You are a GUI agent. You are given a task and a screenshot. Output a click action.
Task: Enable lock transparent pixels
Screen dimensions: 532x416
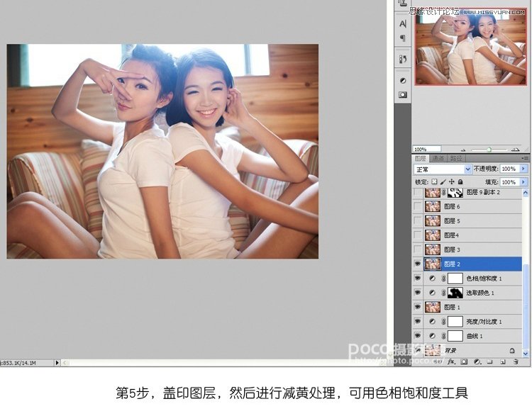pyautogui.click(x=434, y=181)
